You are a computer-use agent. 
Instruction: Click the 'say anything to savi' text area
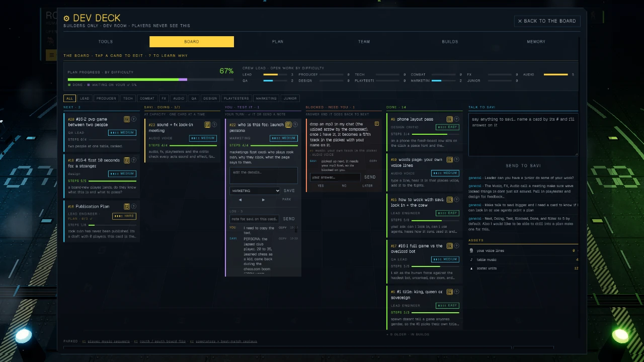point(523,135)
